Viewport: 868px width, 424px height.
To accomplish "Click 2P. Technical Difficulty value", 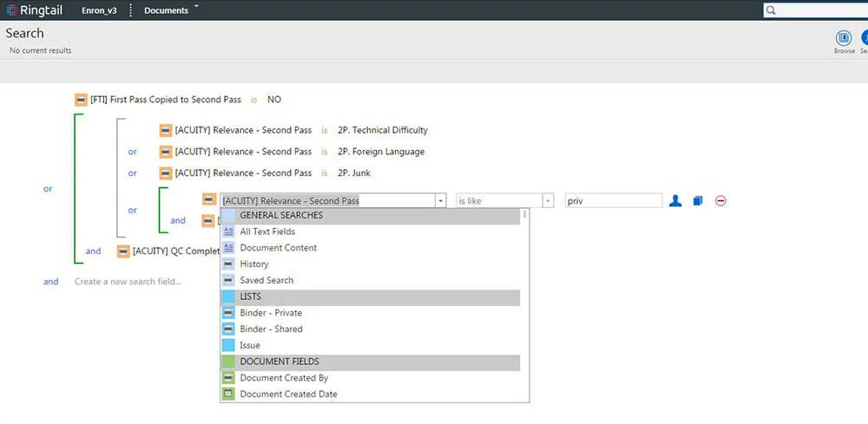I will point(383,130).
